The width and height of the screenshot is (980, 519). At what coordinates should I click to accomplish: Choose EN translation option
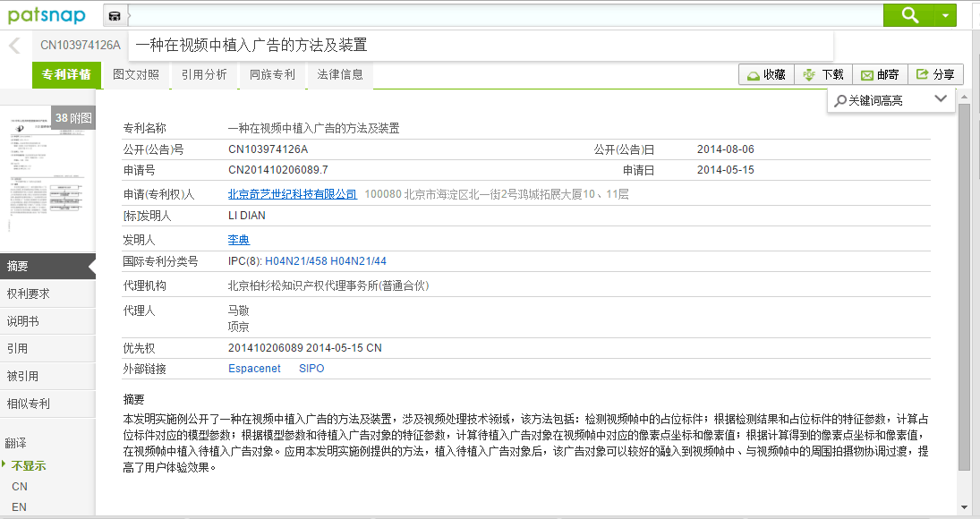[x=20, y=507]
